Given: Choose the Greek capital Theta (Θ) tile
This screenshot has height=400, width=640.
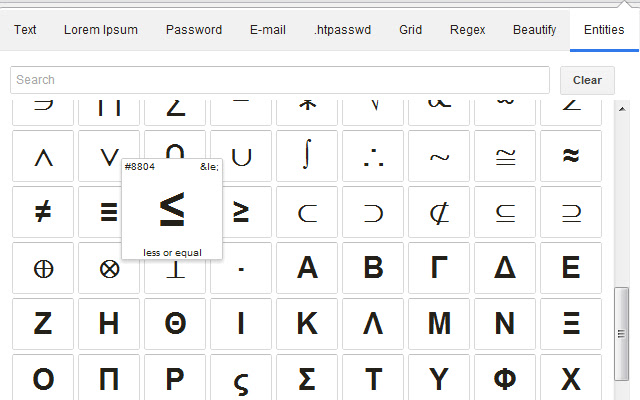Looking at the screenshot, I should [175, 324].
